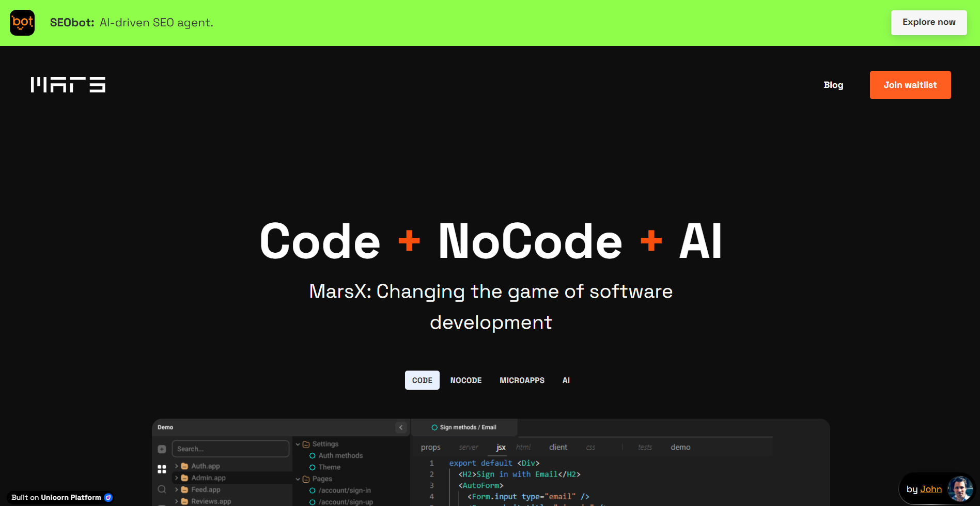Expand the Reviews.app tree chevron
Screen dimensions: 980x506
176,501
